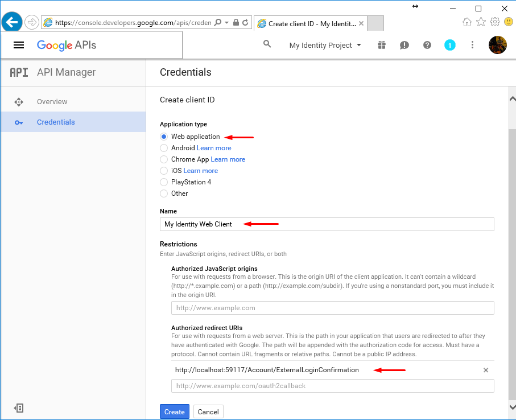The width and height of the screenshot is (516, 420).
Task: Click the address bar URL text
Action: 133,22
